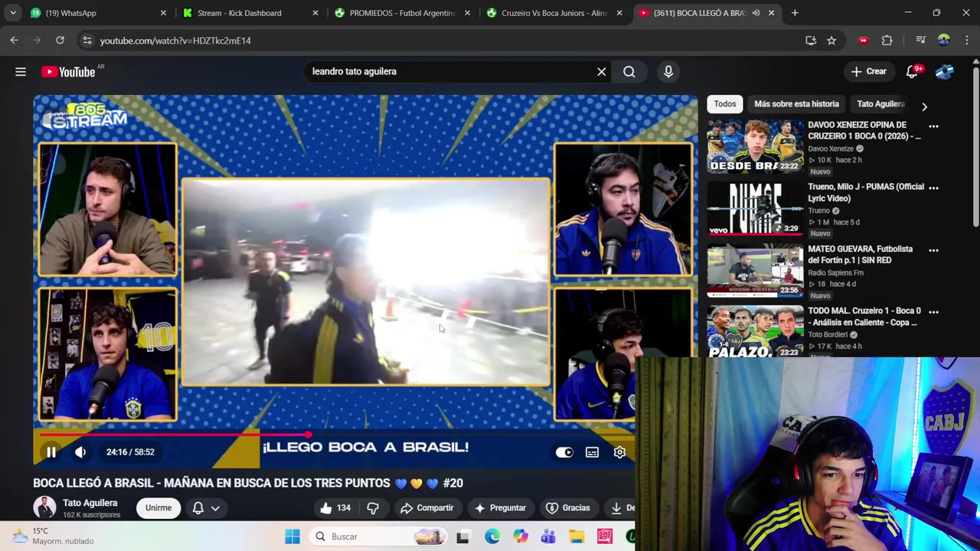Select the Tato Aguilera filter chip
Screen dimensions: 980x551
click(880, 103)
